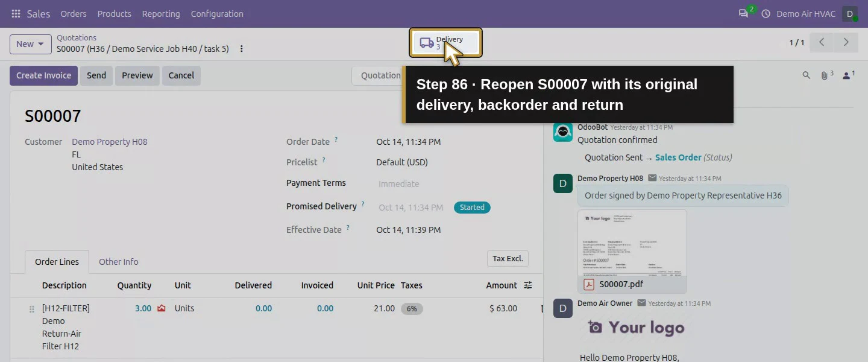Open the Orders menu

[74, 14]
